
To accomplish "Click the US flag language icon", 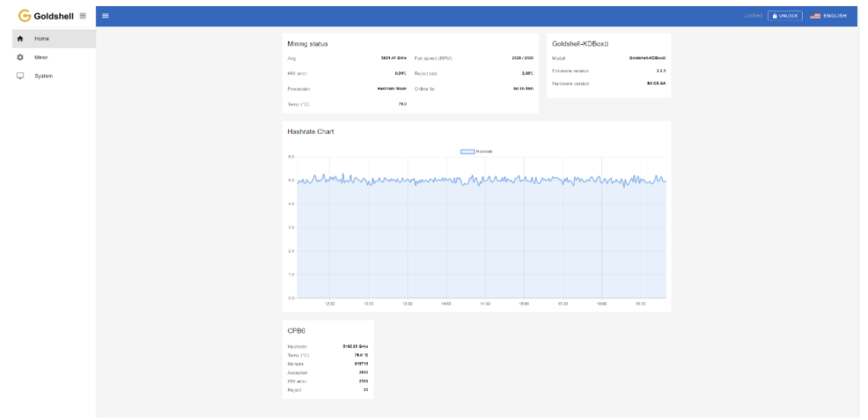I will 815,16.
